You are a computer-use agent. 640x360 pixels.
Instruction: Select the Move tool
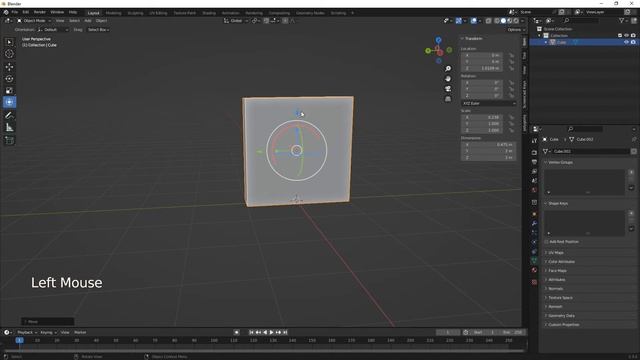pos(9,67)
